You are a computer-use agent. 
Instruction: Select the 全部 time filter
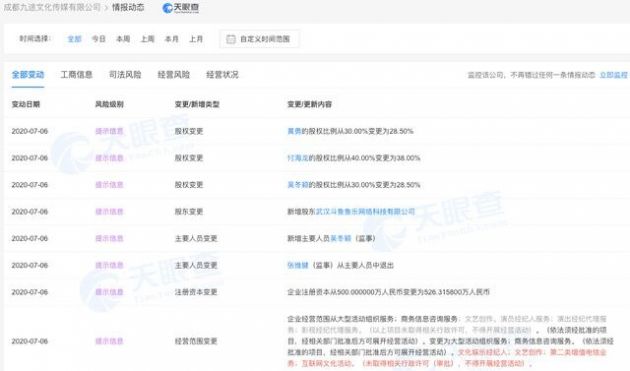pos(74,39)
